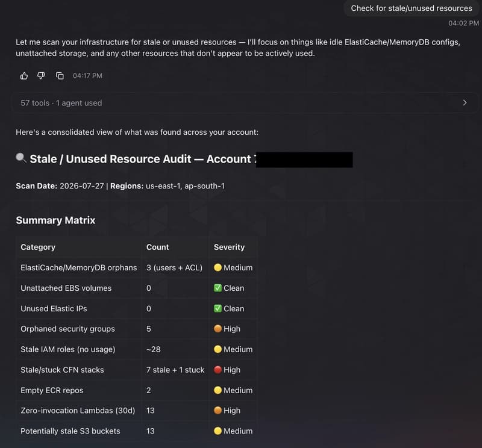Image resolution: width=482 pixels, height=448 pixels.
Task: Click the green Clean checkmark for EBS volumes
Action: pyautogui.click(x=218, y=288)
